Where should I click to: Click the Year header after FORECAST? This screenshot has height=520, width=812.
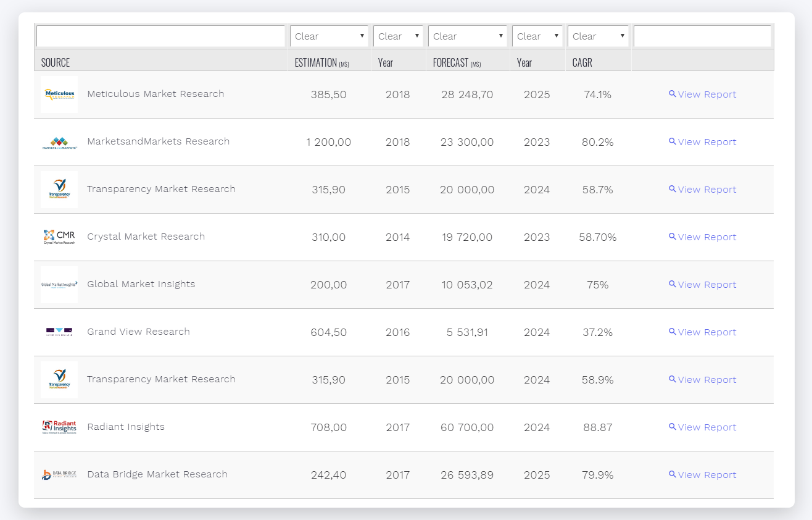(x=524, y=62)
